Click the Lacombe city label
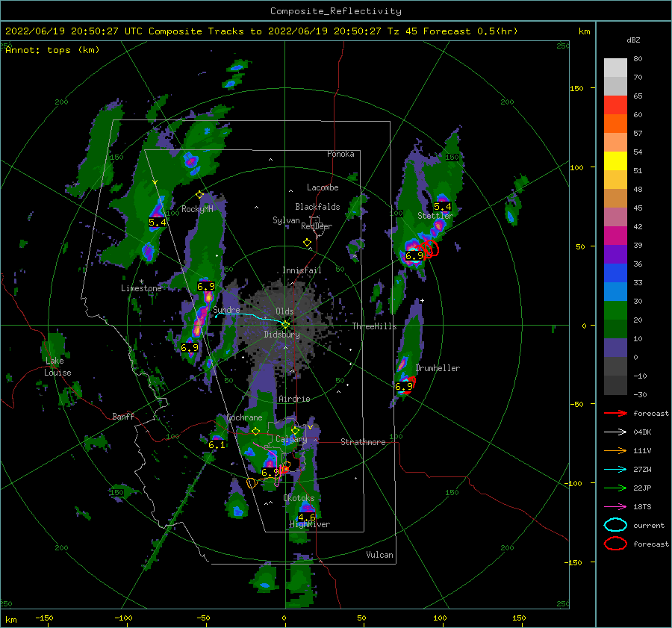672x628 pixels. coord(323,187)
